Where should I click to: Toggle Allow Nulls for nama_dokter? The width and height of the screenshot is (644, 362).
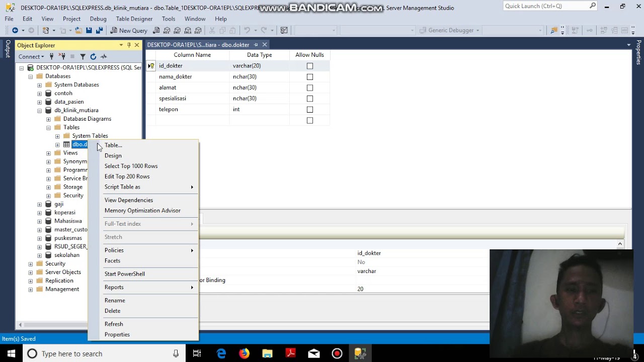click(310, 77)
